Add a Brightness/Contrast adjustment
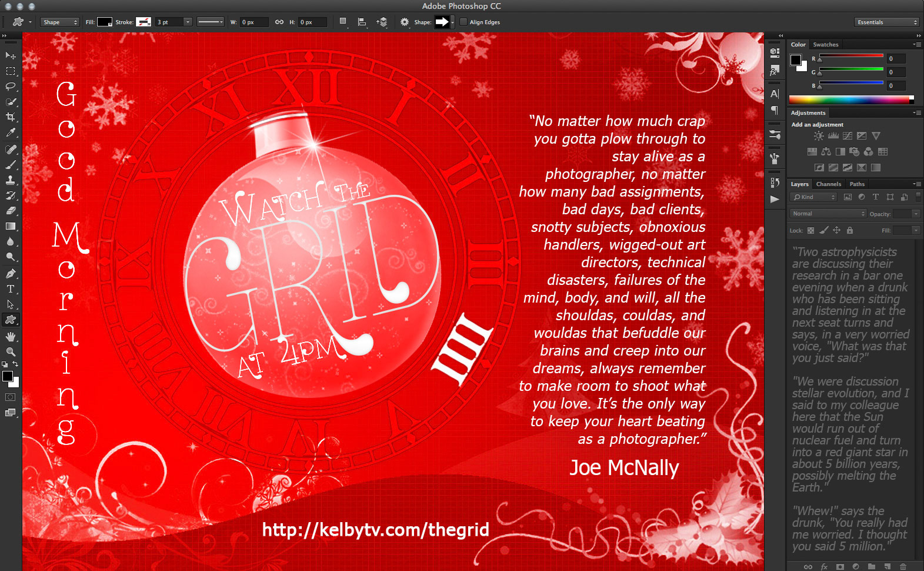The height and width of the screenshot is (571, 924). coord(818,136)
